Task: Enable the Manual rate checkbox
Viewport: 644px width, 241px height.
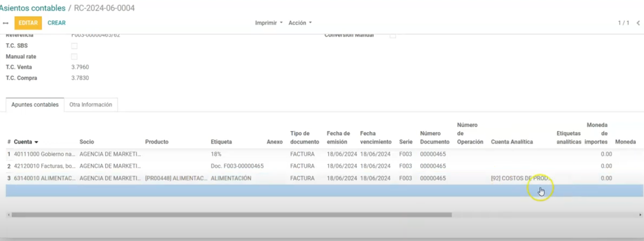Action: [74, 57]
